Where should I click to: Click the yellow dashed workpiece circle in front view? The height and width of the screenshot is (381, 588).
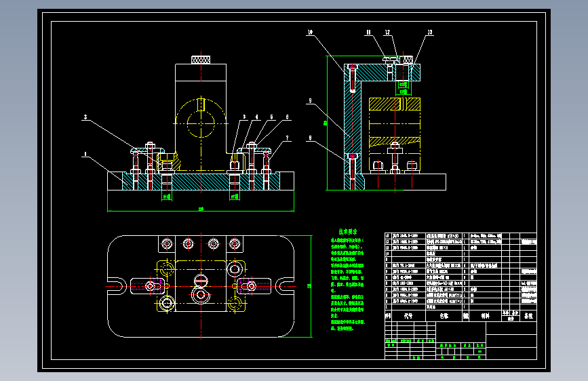click(x=201, y=123)
